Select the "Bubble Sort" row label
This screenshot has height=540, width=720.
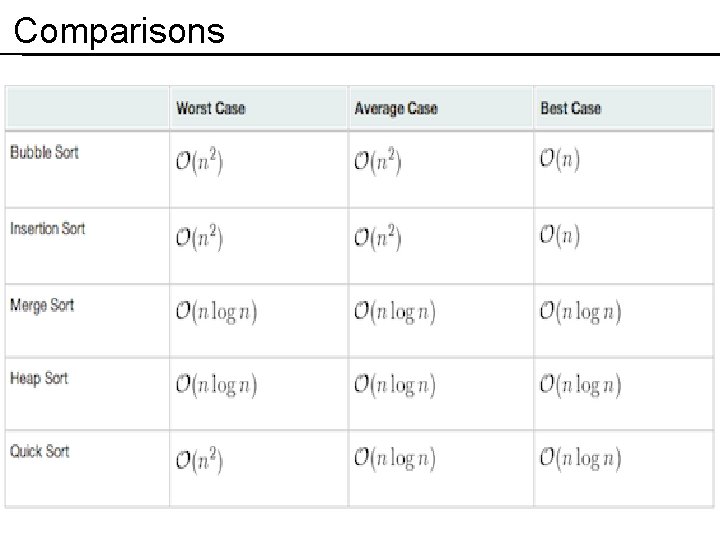44,153
